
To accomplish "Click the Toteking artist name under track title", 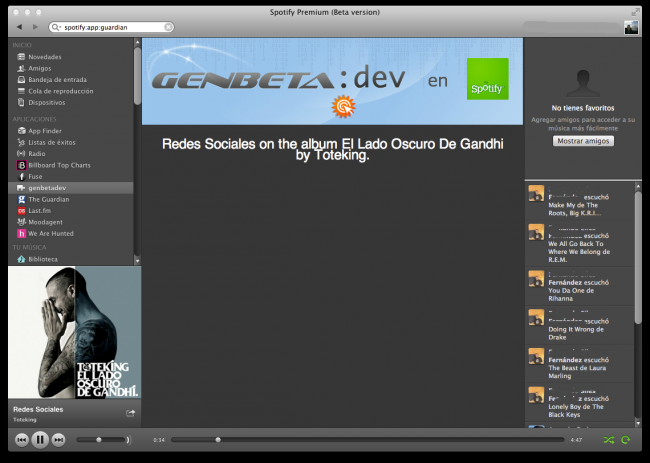I will tap(24, 419).
